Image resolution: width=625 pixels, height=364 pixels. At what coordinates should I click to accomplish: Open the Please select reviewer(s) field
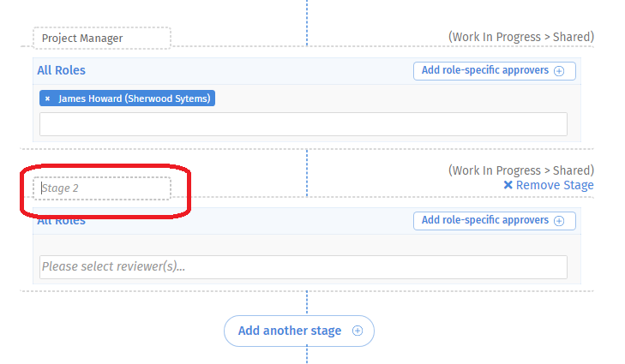click(x=303, y=267)
